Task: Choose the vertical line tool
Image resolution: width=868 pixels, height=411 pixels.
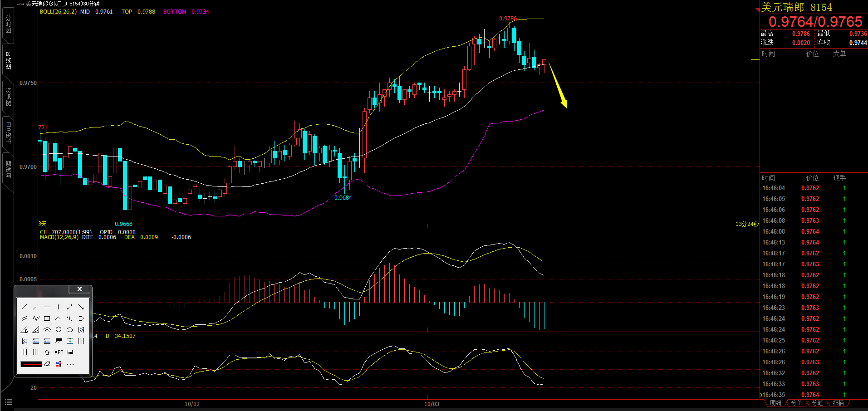Action: [59, 307]
